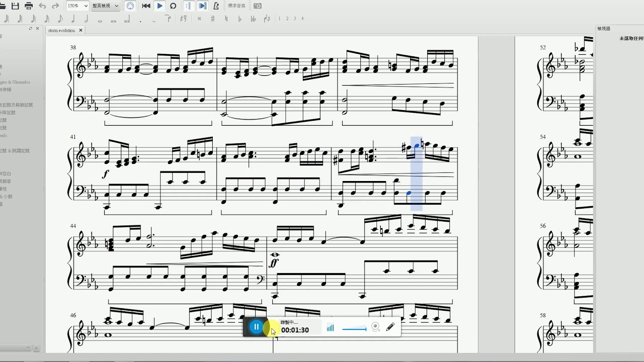The height and width of the screenshot is (362, 644).
Task: Click the fortissimo dynamic in measure 45
Action: (x=275, y=262)
